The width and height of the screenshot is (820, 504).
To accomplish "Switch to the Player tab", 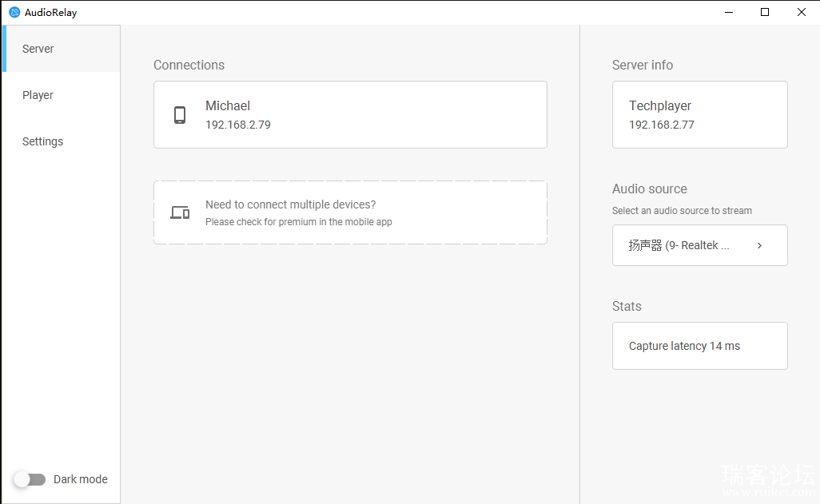I will (62, 95).
